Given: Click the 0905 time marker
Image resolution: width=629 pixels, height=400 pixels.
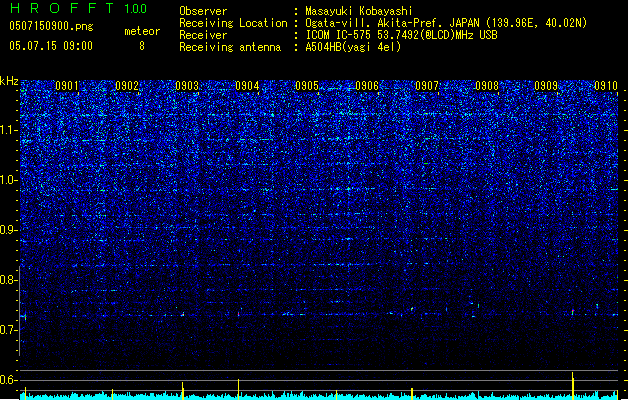Looking at the screenshot, I should (x=307, y=86).
